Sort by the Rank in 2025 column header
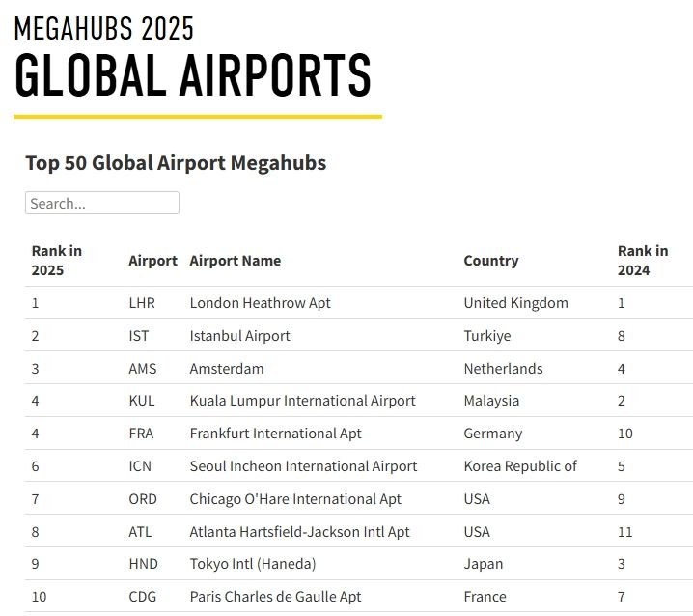The image size is (693, 616). coord(57,261)
